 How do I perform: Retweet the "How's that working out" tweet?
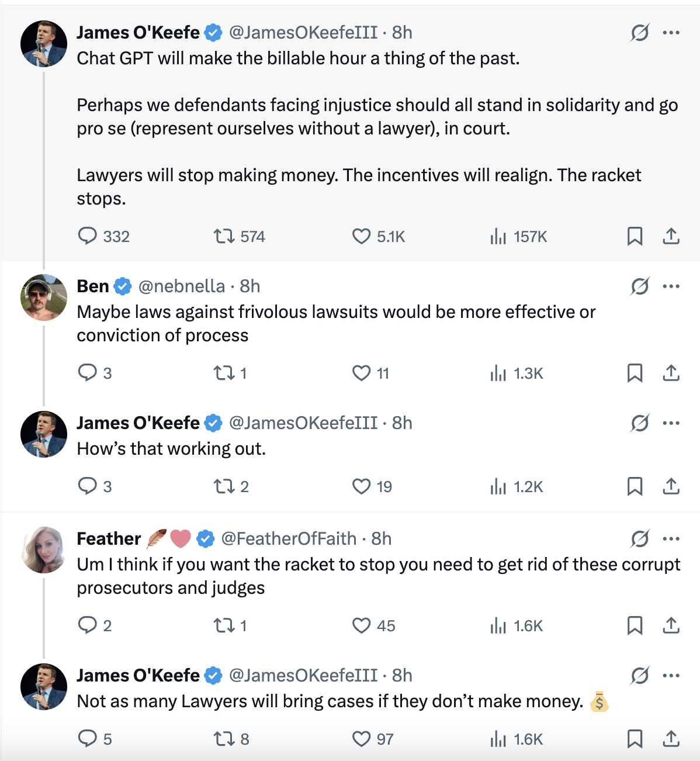(231, 486)
